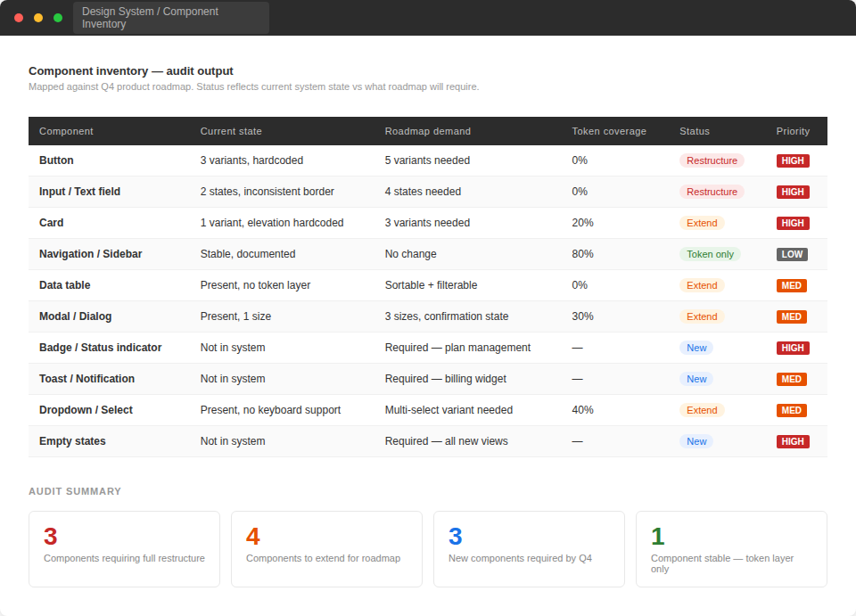Select the Navigation / Sidebar component name
The width and height of the screenshot is (856, 616).
tap(91, 254)
